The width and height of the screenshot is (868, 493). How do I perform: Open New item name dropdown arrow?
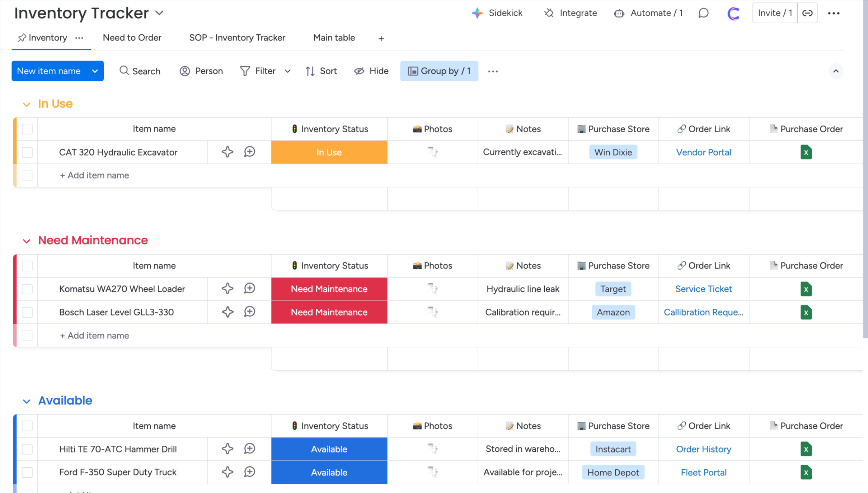coord(95,71)
